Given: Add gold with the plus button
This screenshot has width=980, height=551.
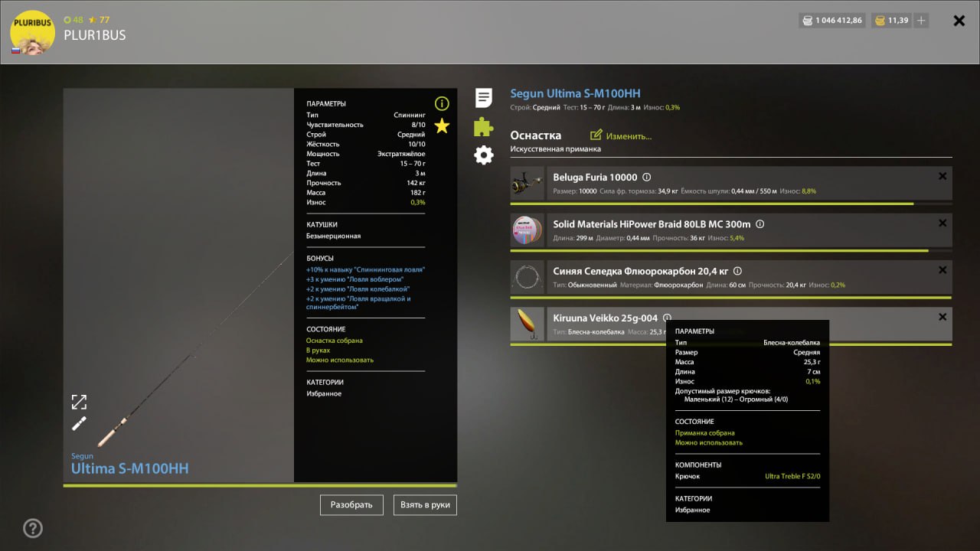Looking at the screenshot, I should pyautogui.click(x=921, y=21).
